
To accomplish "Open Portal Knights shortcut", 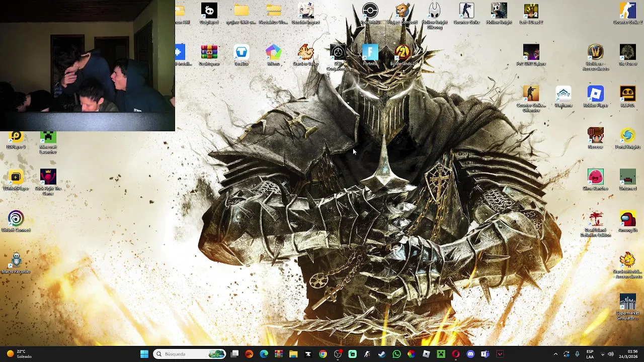I will click(627, 138).
